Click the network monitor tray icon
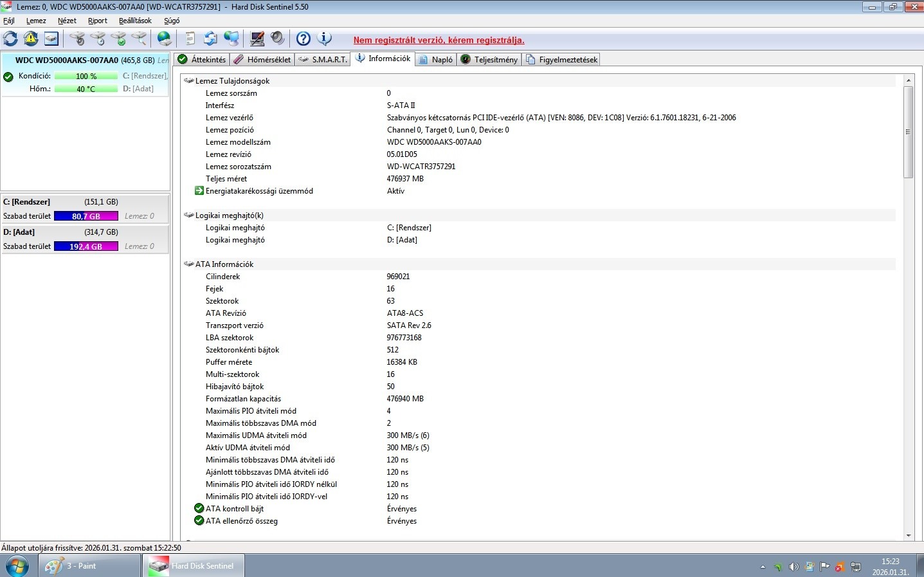The image size is (924, 577). point(856,567)
